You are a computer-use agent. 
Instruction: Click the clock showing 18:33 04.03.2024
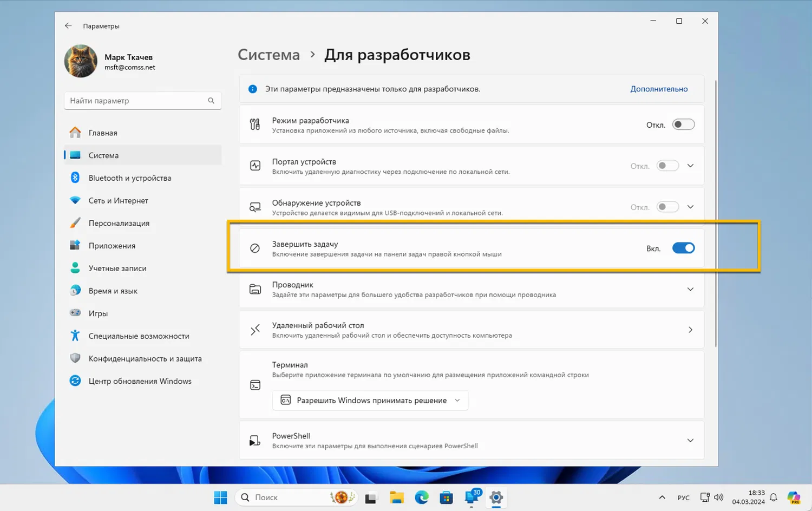tap(748, 497)
